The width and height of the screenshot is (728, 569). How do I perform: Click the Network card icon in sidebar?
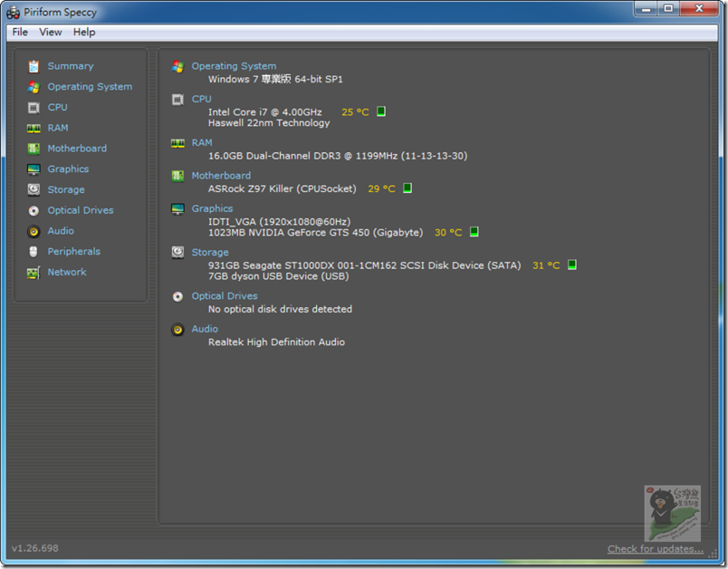click(x=34, y=272)
